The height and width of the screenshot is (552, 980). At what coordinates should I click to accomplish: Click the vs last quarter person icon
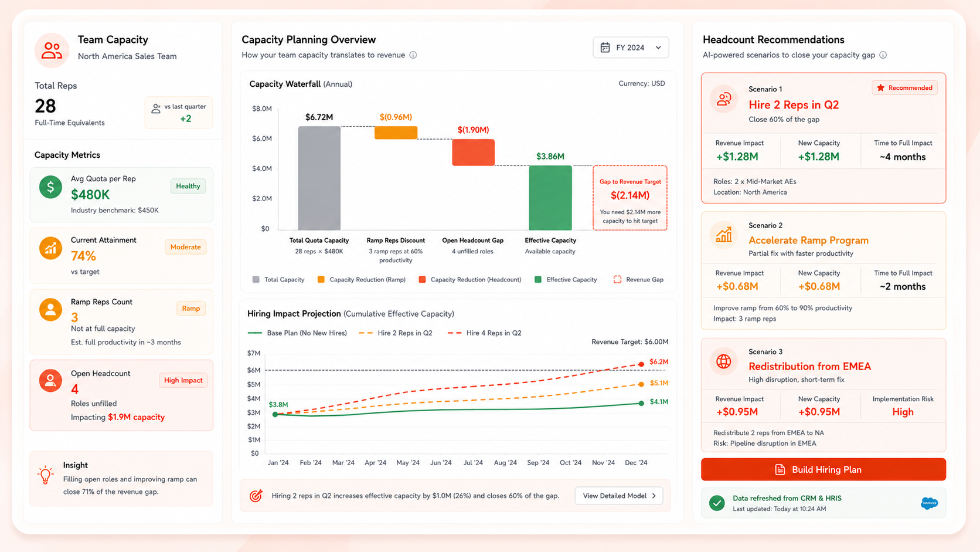(x=156, y=109)
